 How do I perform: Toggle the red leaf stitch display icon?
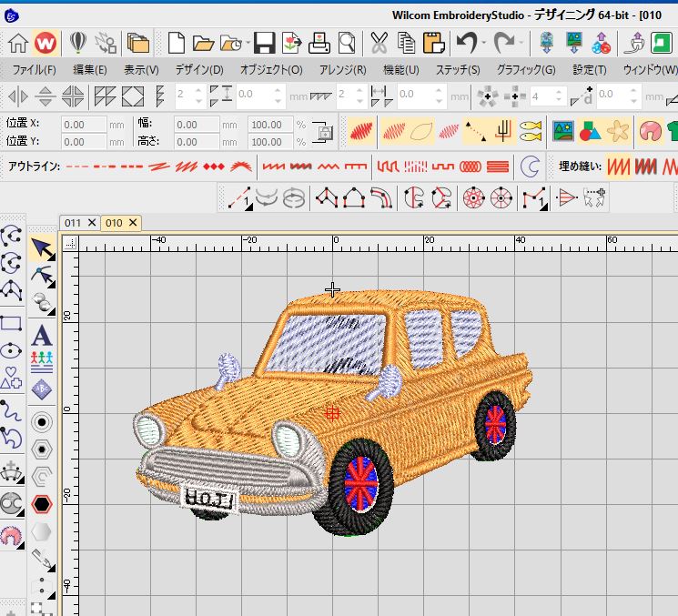(x=360, y=131)
